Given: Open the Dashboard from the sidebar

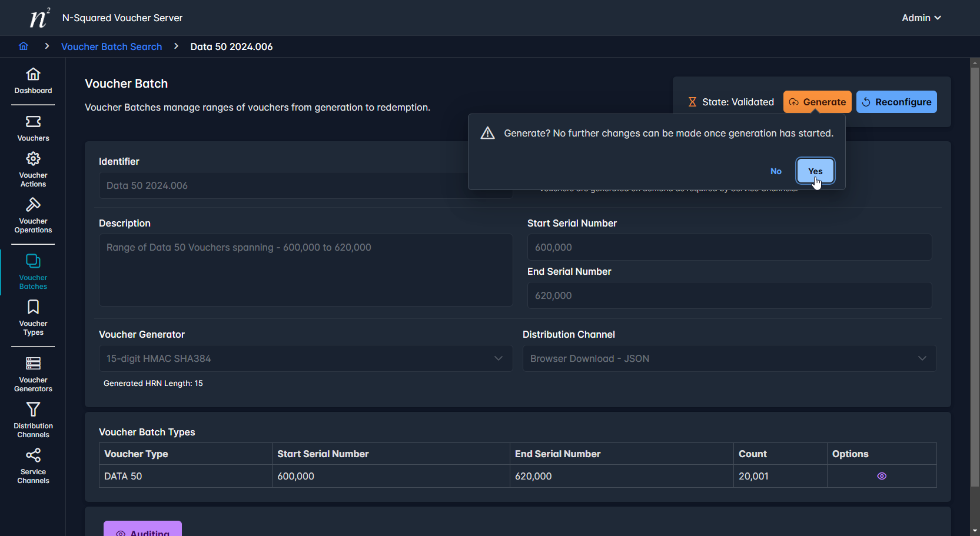Looking at the screenshot, I should click(x=33, y=81).
